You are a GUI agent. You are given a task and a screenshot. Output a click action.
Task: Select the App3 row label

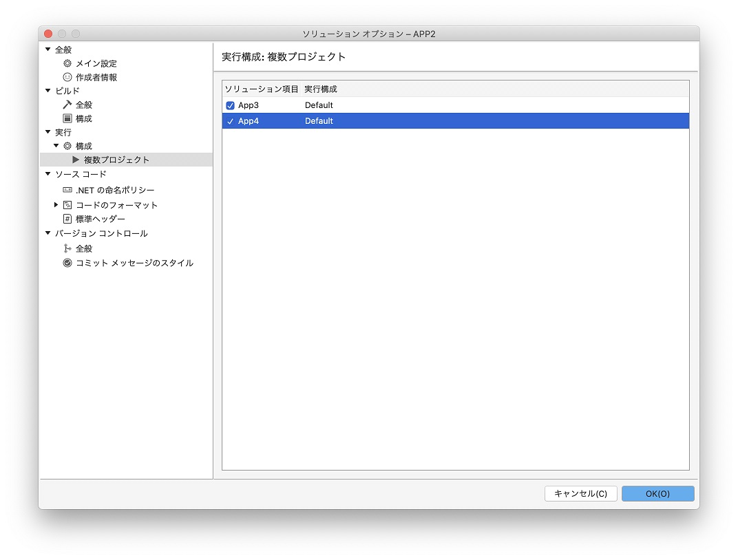pyautogui.click(x=249, y=105)
